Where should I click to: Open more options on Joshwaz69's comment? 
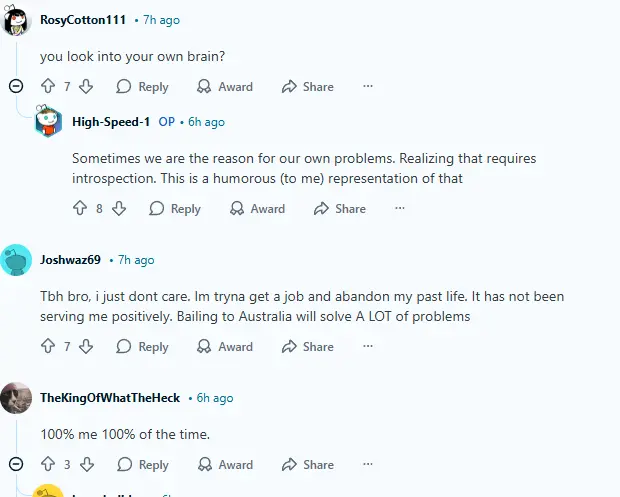(368, 347)
